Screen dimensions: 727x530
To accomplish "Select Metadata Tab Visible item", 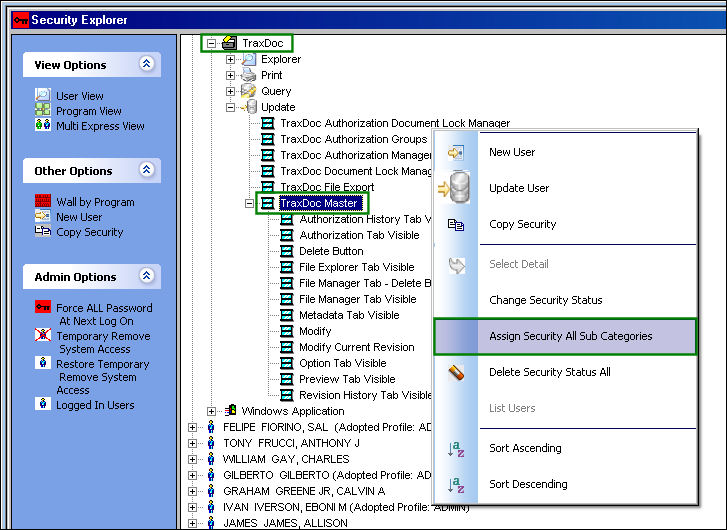I will (349, 315).
